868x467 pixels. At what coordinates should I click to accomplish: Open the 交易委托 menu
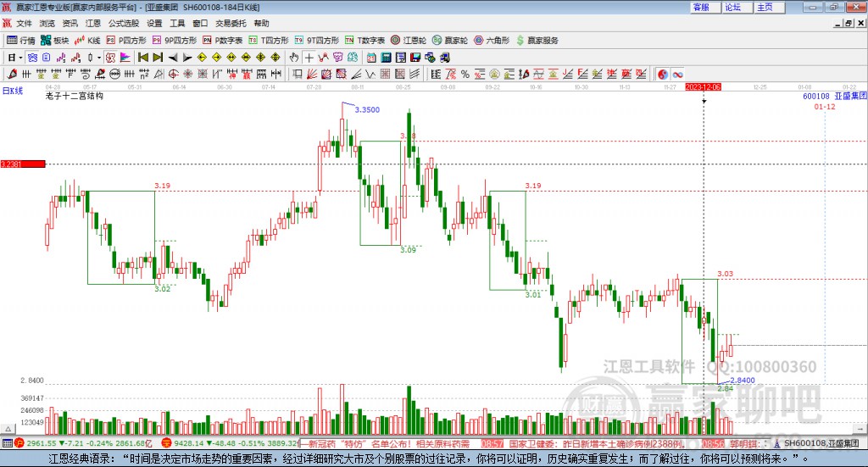pyautogui.click(x=231, y=23)
